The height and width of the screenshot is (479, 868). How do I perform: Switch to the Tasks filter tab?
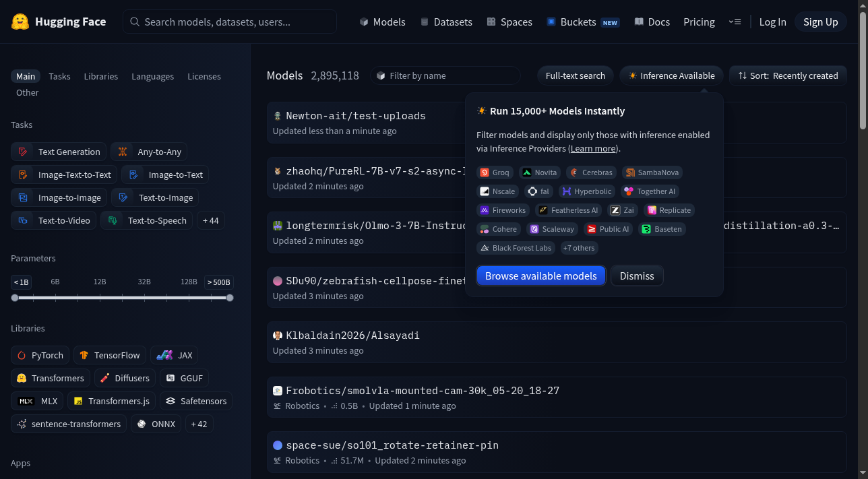(59, 76)
